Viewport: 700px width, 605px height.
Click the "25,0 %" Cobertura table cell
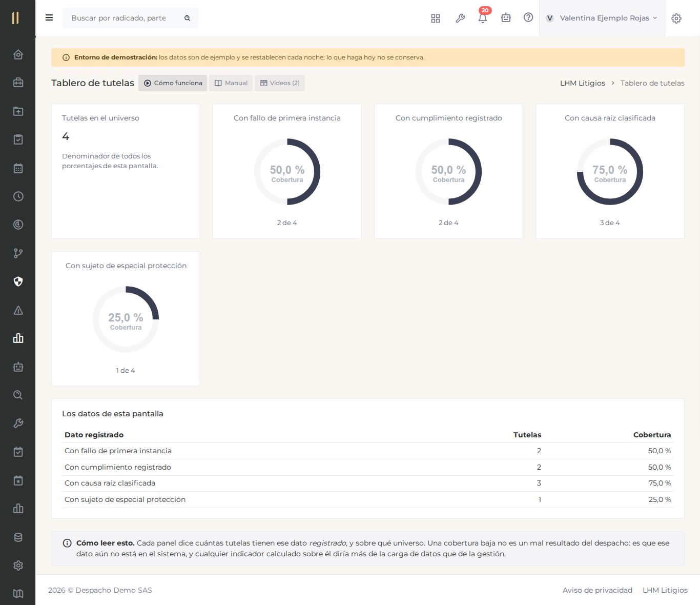click(660, 499)
